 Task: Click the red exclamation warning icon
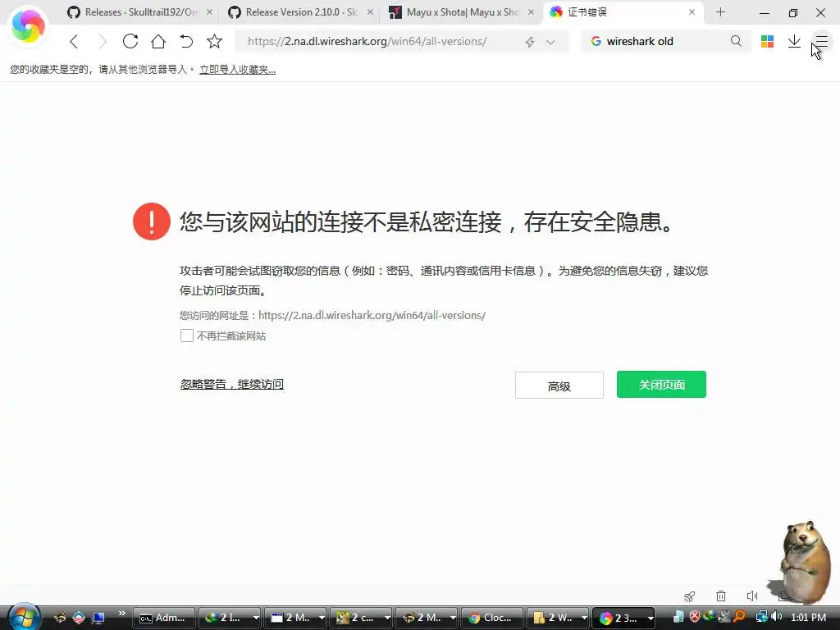[x=152, y=221]
